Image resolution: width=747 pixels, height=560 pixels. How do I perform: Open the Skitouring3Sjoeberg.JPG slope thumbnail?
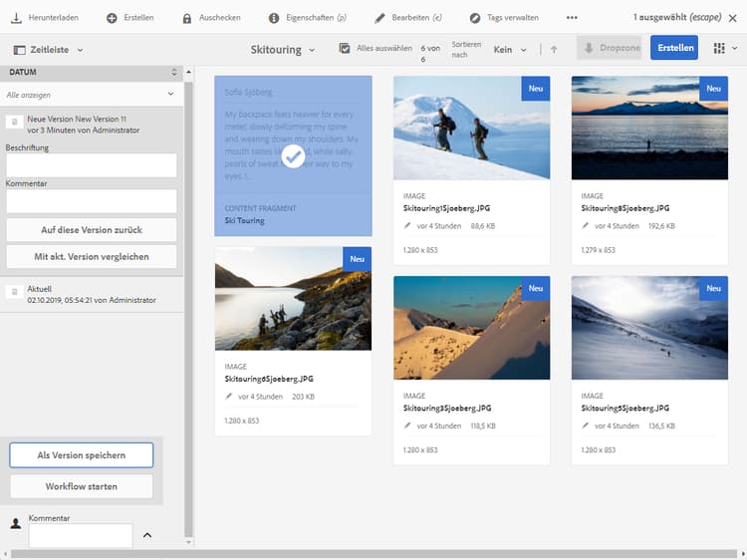click(472, 328)
